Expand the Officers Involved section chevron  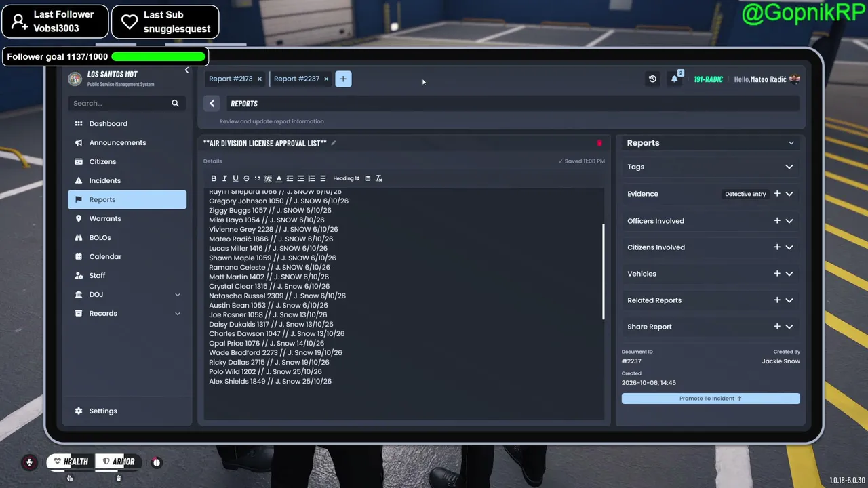[789, 221]
